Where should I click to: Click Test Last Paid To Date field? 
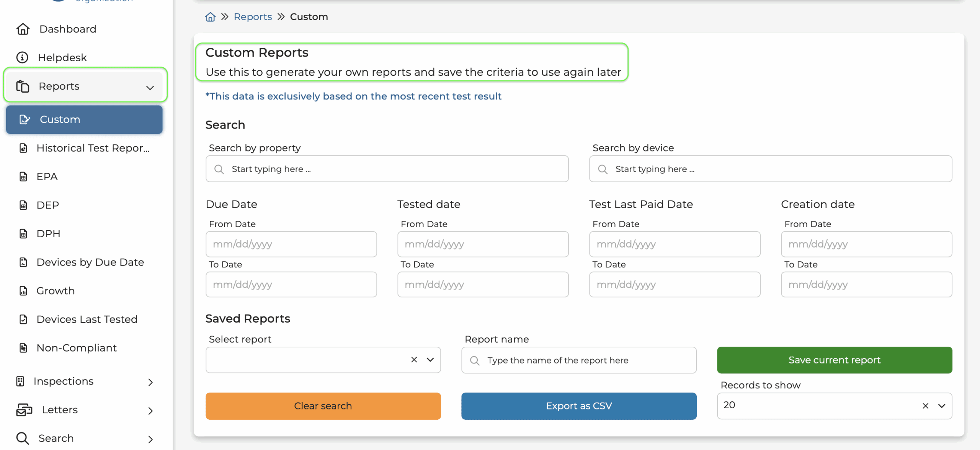[675, 284]
